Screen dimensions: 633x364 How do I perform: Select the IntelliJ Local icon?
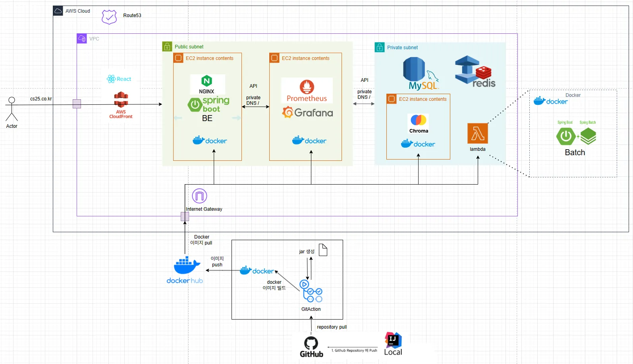pyautogui.click(x=393, y=344)
